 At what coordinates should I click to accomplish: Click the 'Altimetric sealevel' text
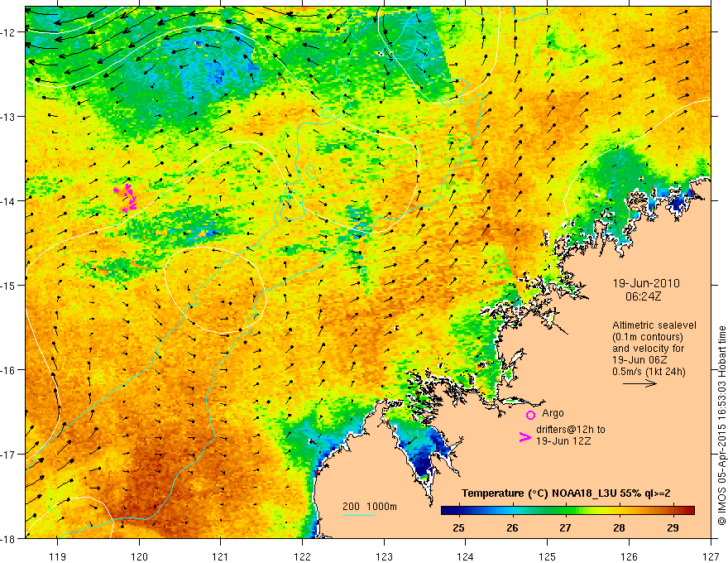point(654,325)
